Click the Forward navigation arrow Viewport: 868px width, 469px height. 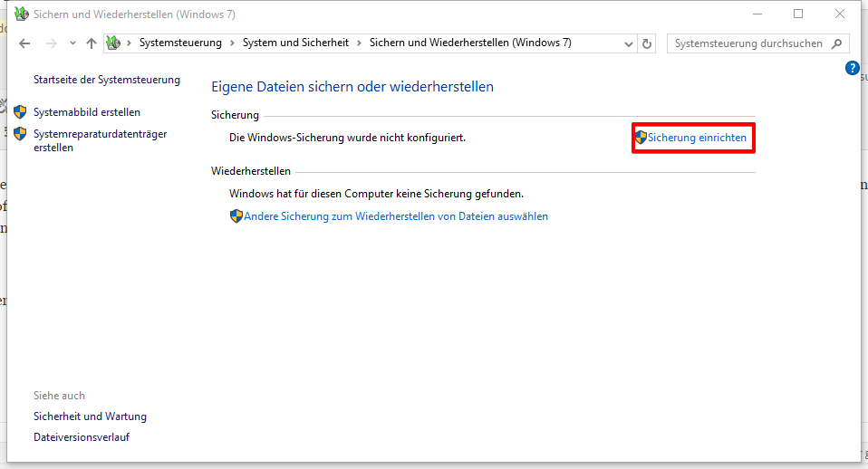(x=52, y=43)
